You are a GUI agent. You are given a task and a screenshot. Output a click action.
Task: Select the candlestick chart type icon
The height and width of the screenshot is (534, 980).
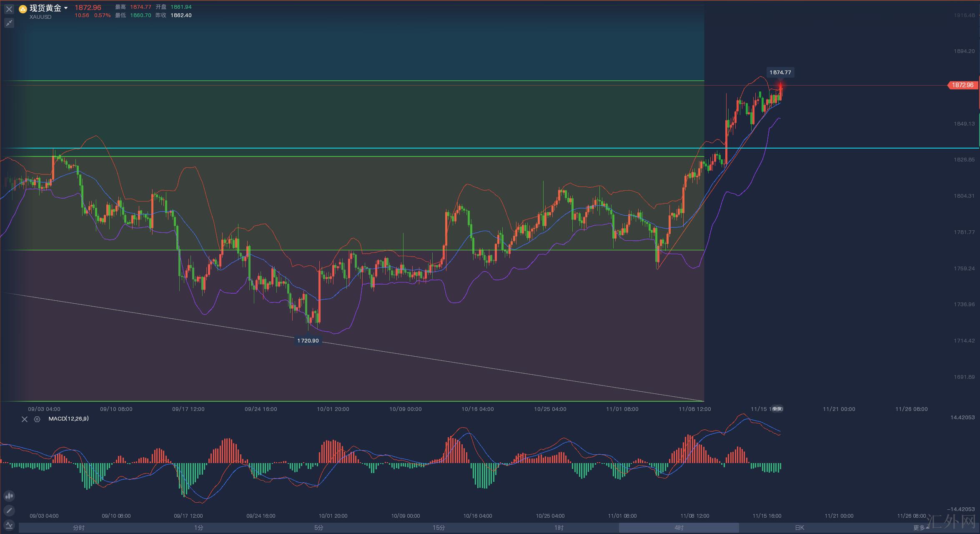click(x=9, y=496)
